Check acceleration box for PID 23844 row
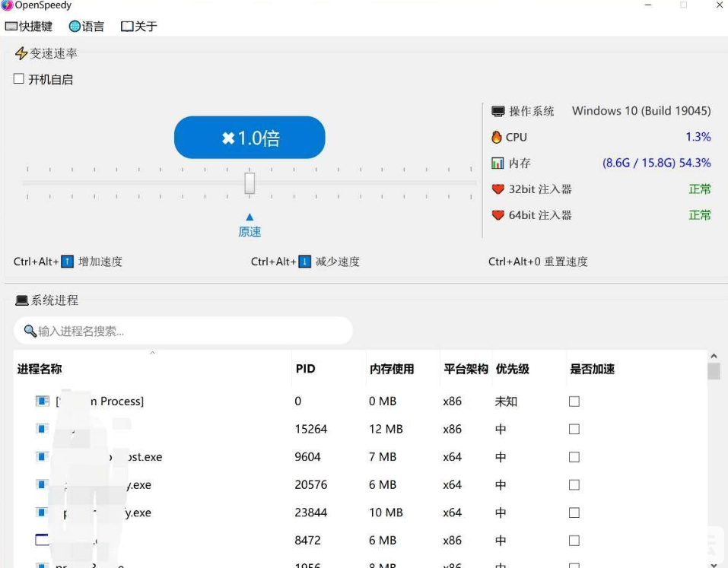728x568 pixels. click(x=574, y=512)
